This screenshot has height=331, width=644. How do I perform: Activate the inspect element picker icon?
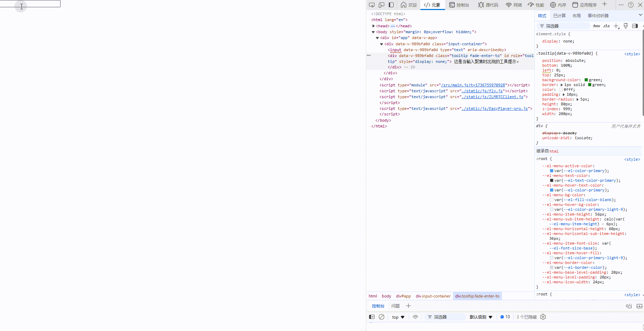372,5
